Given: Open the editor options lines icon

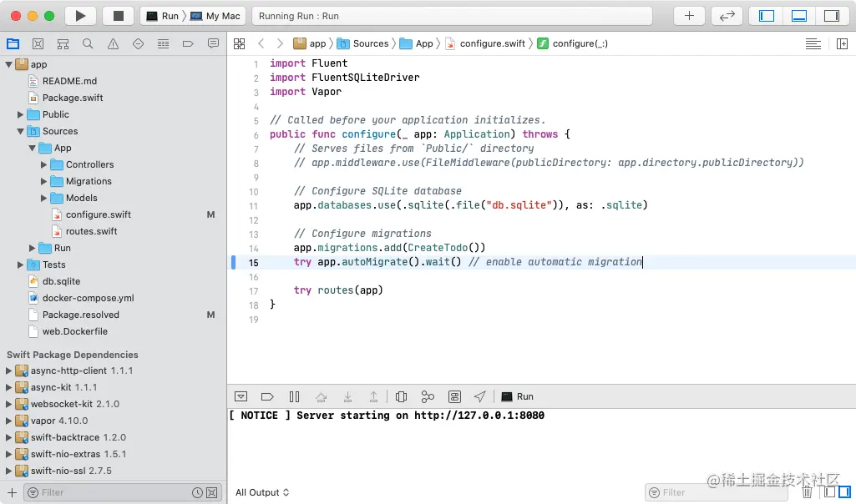Looking at the screenshot, I should point(813,43).
